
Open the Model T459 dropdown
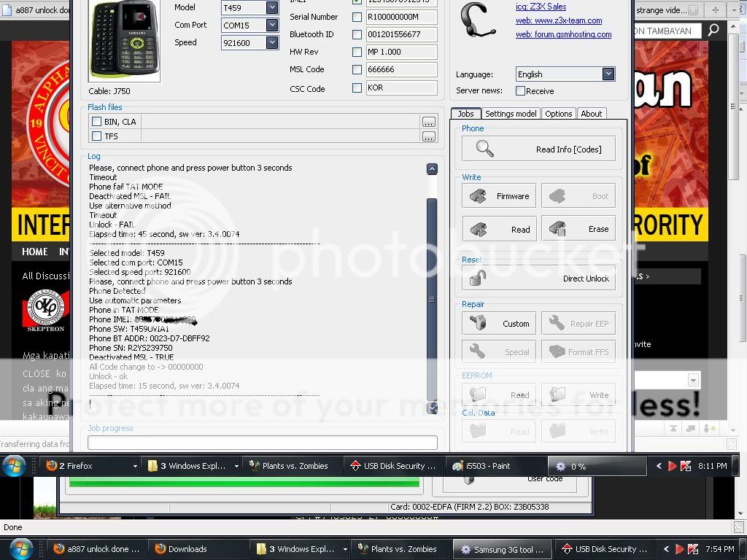(x=272, y=7)
